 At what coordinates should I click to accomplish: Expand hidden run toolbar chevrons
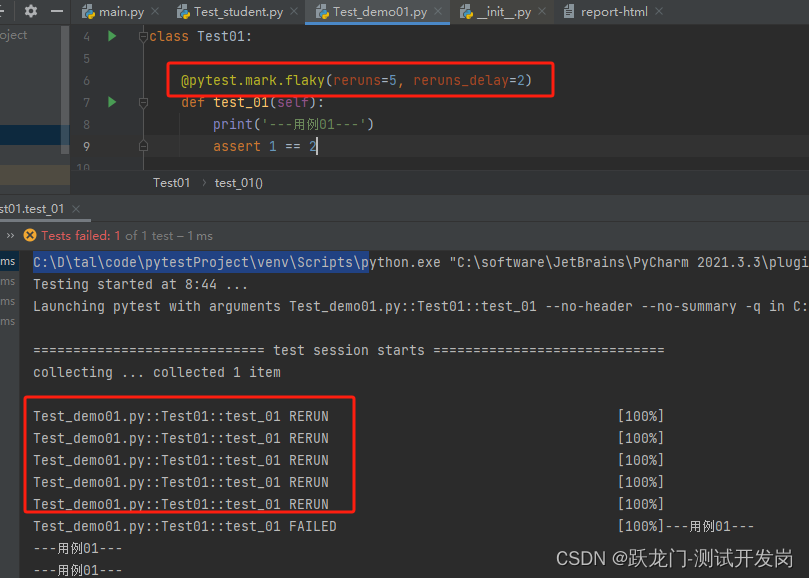point(10,236)
